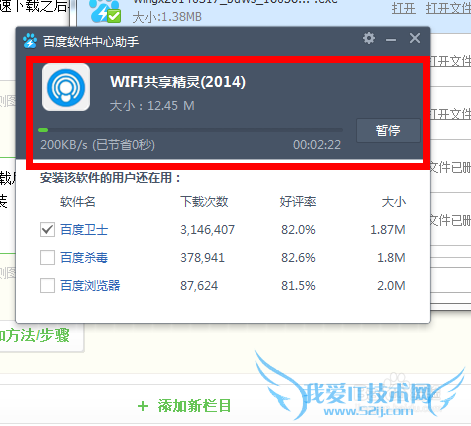Image resolution: width=471 pixels, height=426 pixels.
Task: Click 添加新栏目 in the background page
Action: [185, 406]
